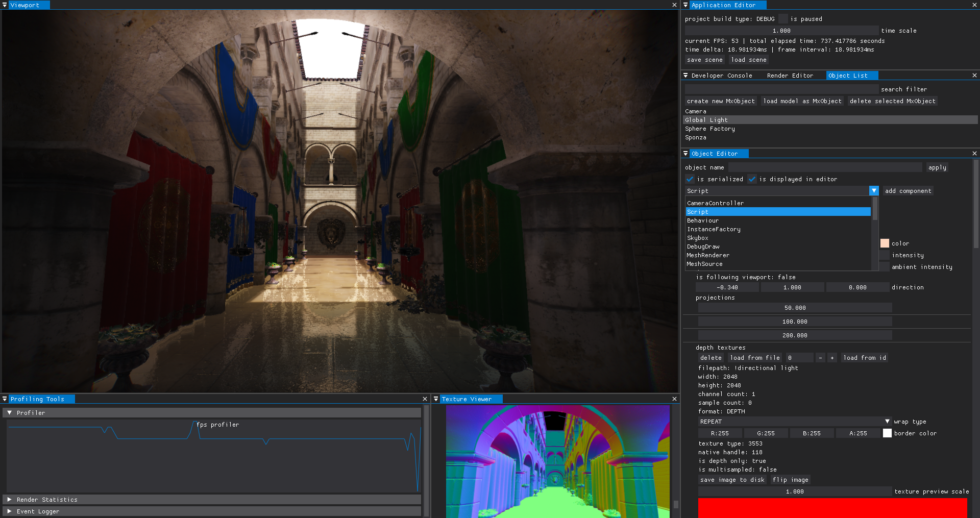Close the Object List panel

(x=974, y=76)
